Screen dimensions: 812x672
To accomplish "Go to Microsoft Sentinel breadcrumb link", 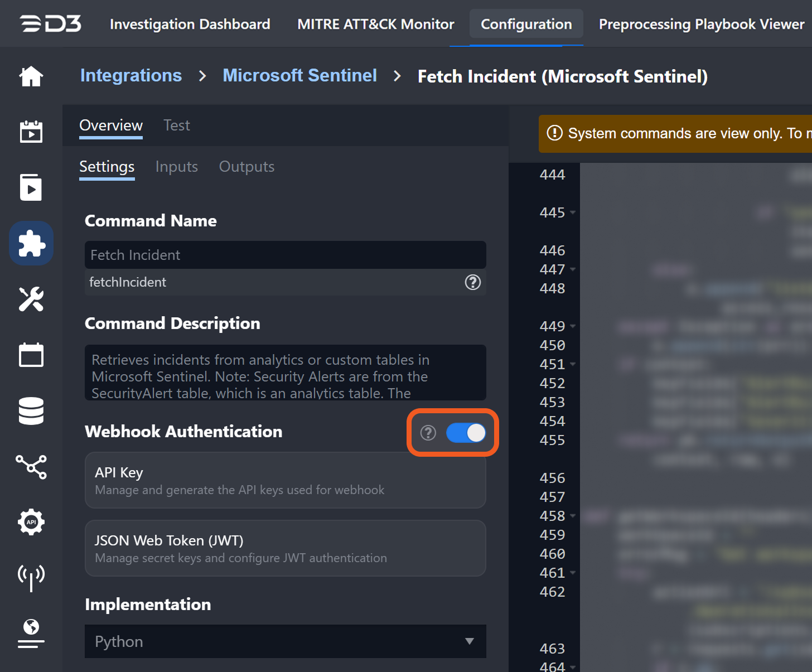I will pyautogui.click(x=299, y=76).
